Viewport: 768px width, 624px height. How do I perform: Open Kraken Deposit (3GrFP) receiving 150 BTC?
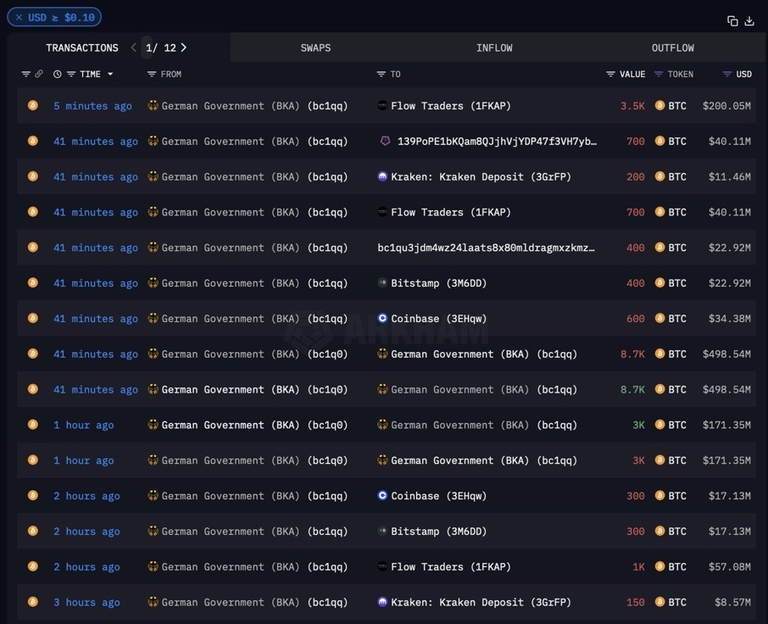pyautogui.click(x=481, y=602)
